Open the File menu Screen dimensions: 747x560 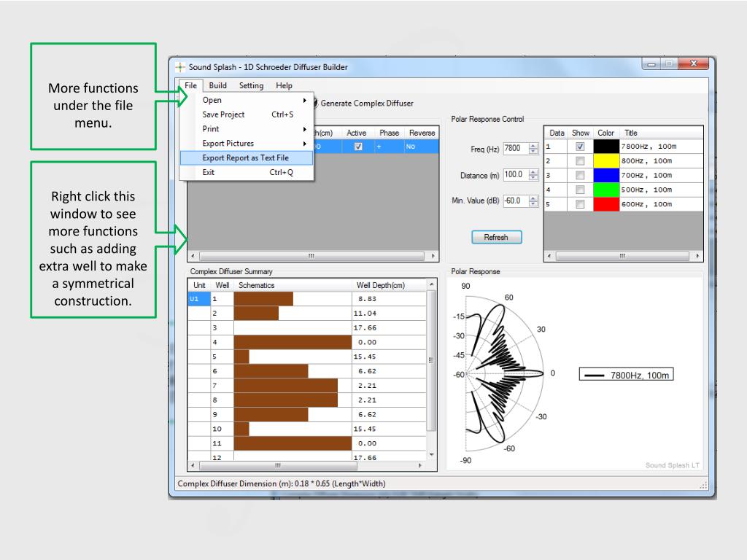coord(190,86)
